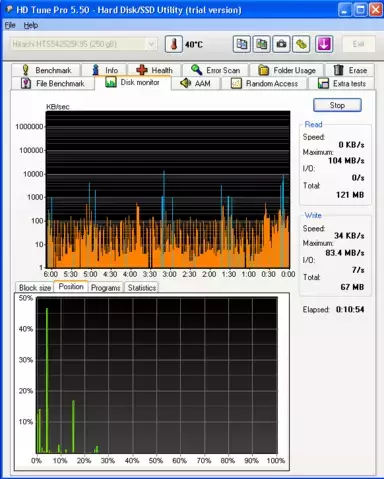Viewport: 384px width, 479px height.
Task: Open options with the tools icon
Action: coord(301,44)
